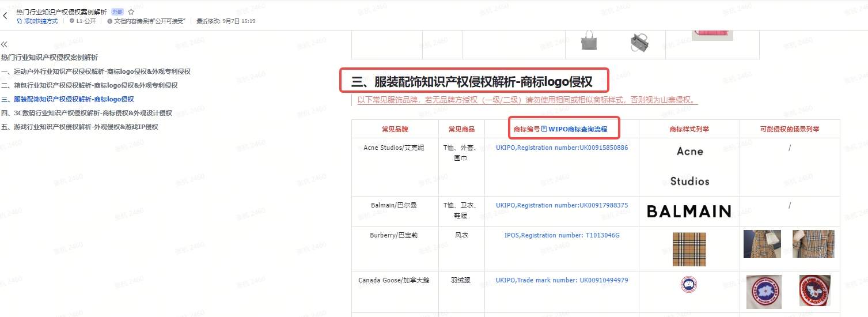Jump to section 二、箱包行业 in outline

click(x=89, y=85)
